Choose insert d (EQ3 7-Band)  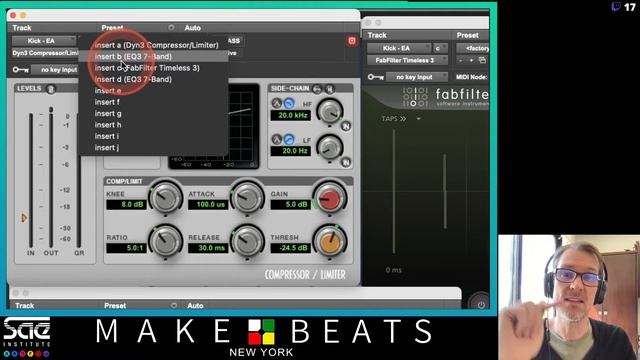133,79
